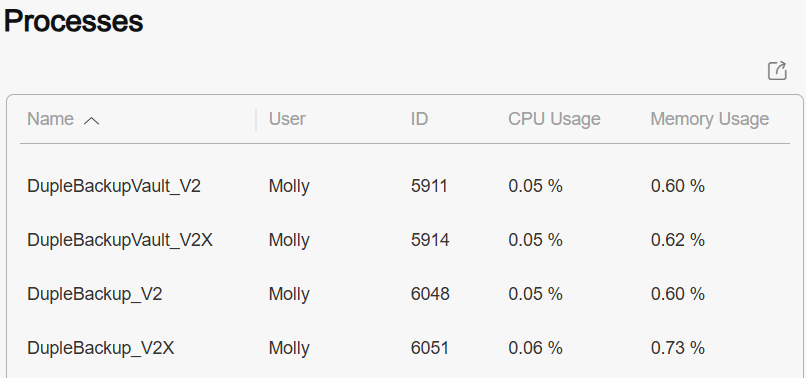Toggle the Name sort arrow

pyautogui.click(x=91, y=121)
